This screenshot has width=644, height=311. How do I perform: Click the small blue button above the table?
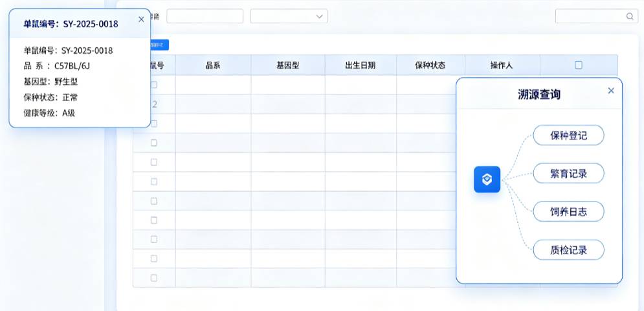click(159, 45)
